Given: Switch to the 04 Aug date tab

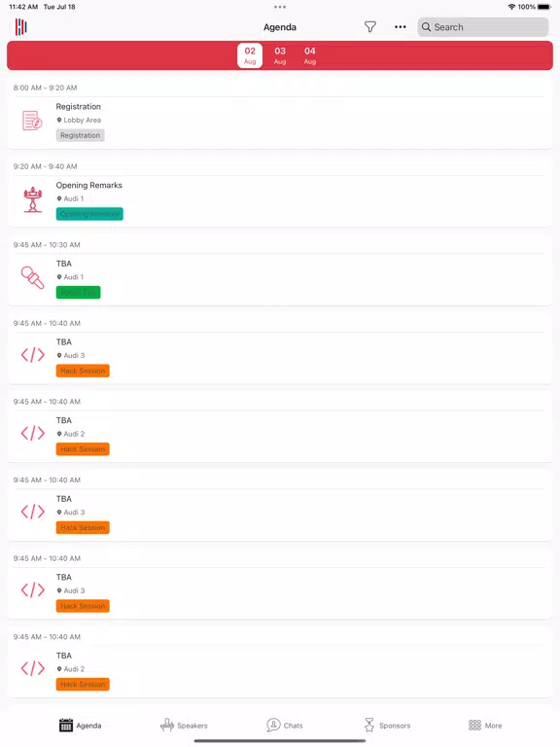Looking at the screenshot, I should point(310,55).
